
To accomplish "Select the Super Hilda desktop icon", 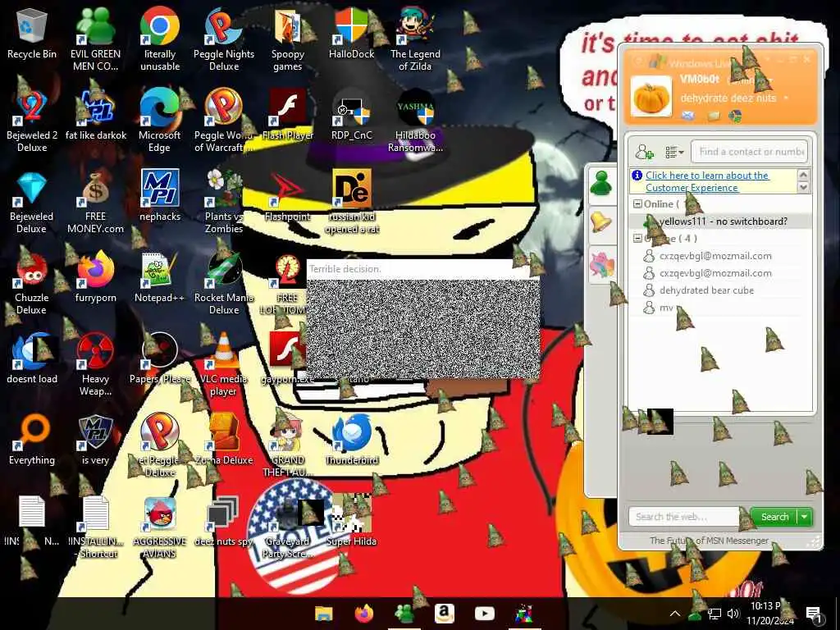I will click(352, 522).
